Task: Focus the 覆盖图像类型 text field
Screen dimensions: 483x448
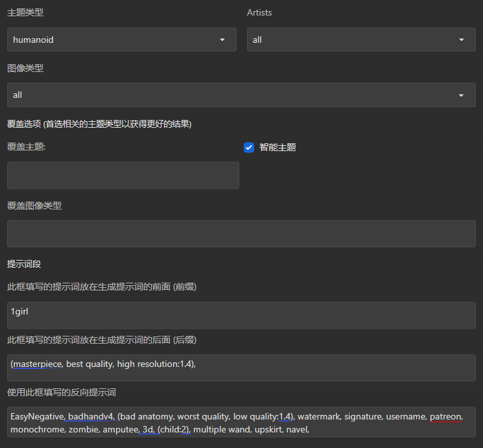Action: (x=241, y=233)
